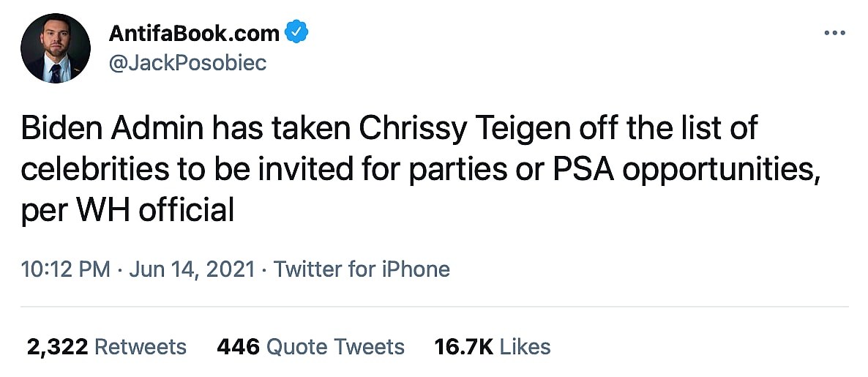Open the @JackPosobiec handle link
The width and height of the screenshot is (868, 377).
coord(187,63)
